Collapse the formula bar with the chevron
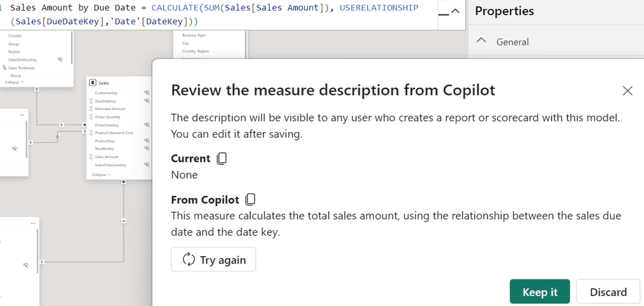The width and height of the screenshot is (644, 306). pos(454,11)
